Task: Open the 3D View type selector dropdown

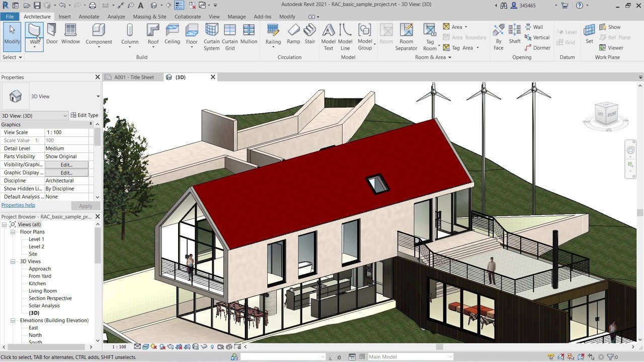Action: [98, 97]
